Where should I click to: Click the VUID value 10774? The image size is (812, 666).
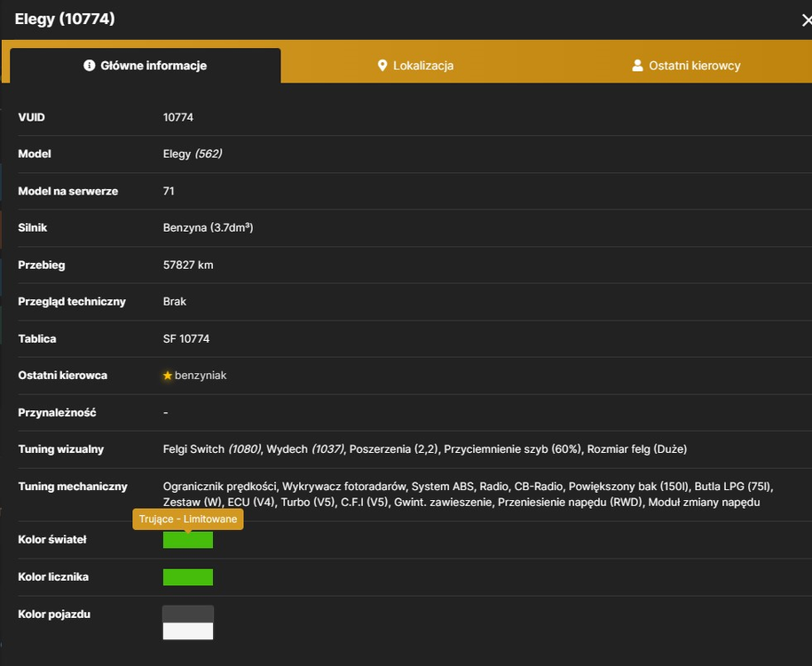click(178, 117)
